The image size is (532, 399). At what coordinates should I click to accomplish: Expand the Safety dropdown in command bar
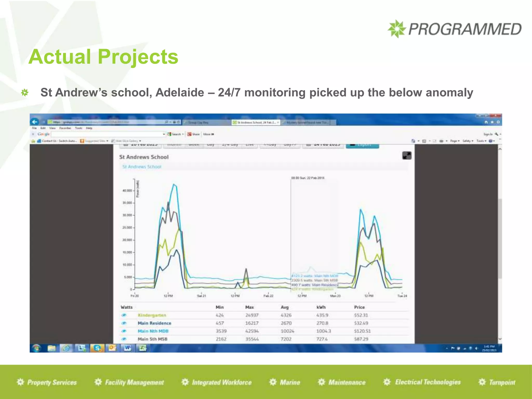coord(468,141)
